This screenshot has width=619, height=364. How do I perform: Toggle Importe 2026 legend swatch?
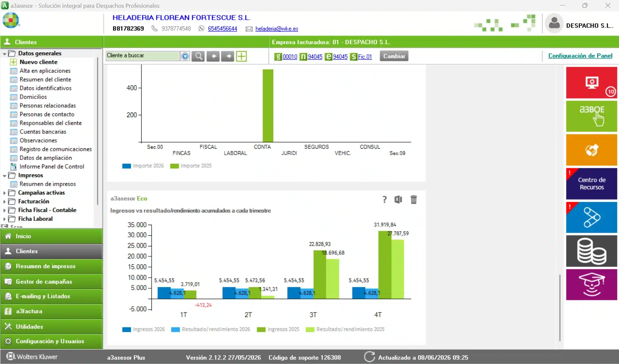(127, 166)
